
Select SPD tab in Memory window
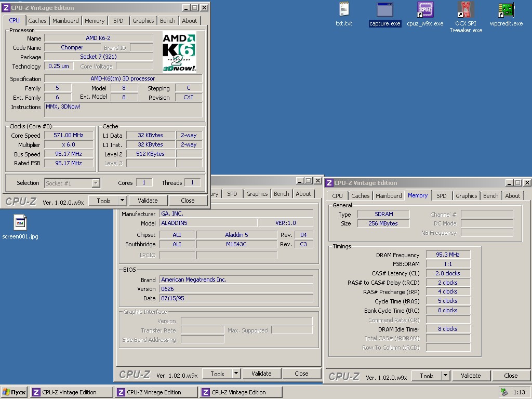pyautogui.click(x=442, y=196)
